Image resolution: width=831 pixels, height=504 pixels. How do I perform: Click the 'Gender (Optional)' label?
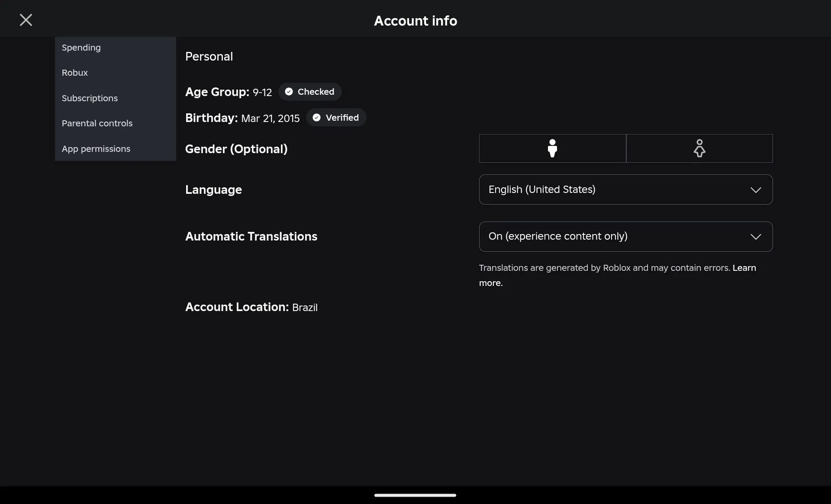tap(236, 149)
